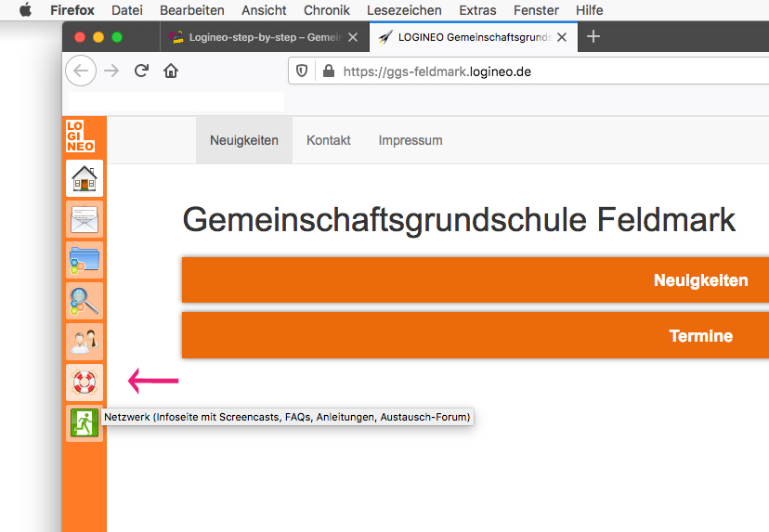Go to the browser home page button

[x=170, y=71]
